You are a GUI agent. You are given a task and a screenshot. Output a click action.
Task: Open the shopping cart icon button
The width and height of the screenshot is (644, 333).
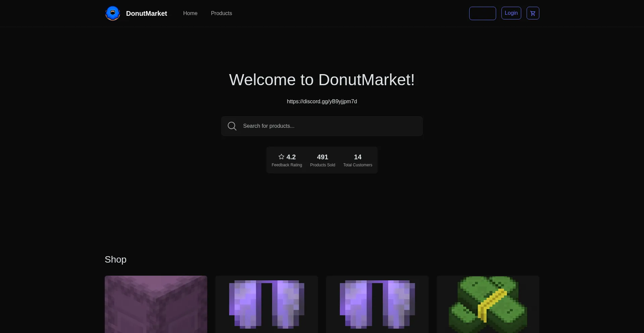pos(533,13)
